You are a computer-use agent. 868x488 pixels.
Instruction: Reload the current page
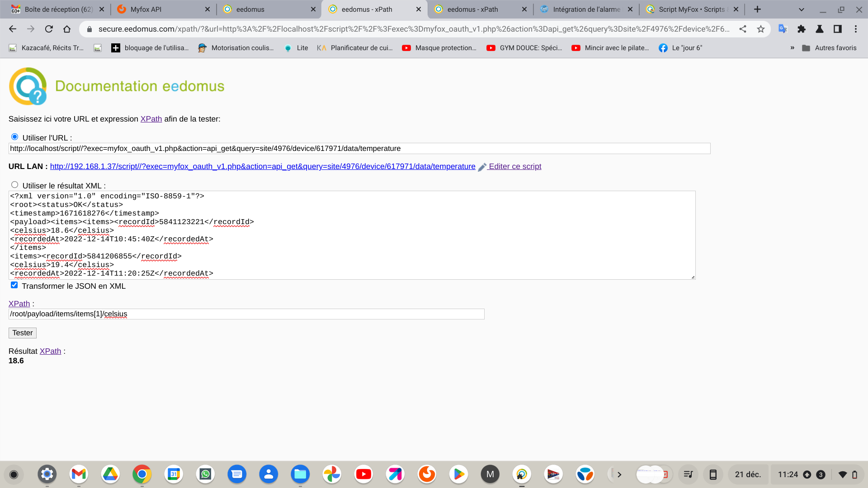coord(49,29)
